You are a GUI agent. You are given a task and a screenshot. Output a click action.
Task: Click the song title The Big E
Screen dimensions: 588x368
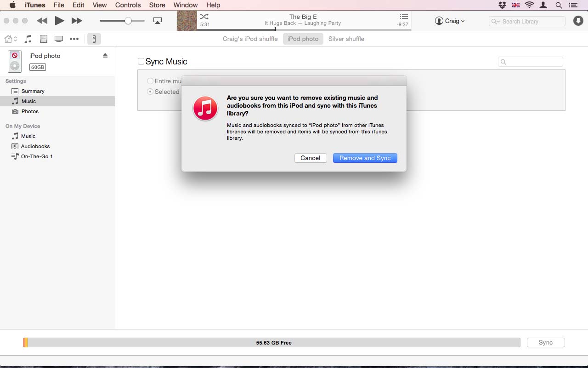tap(303, 17)
